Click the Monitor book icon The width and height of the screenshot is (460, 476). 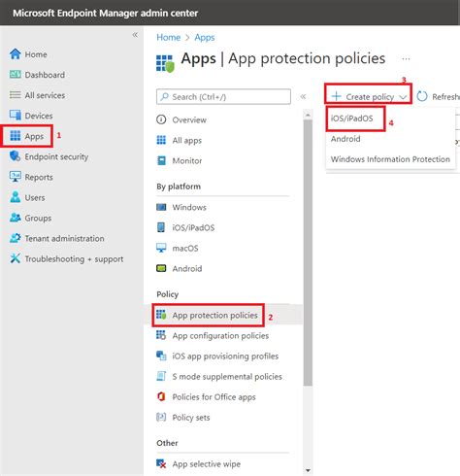coord(161,160)
